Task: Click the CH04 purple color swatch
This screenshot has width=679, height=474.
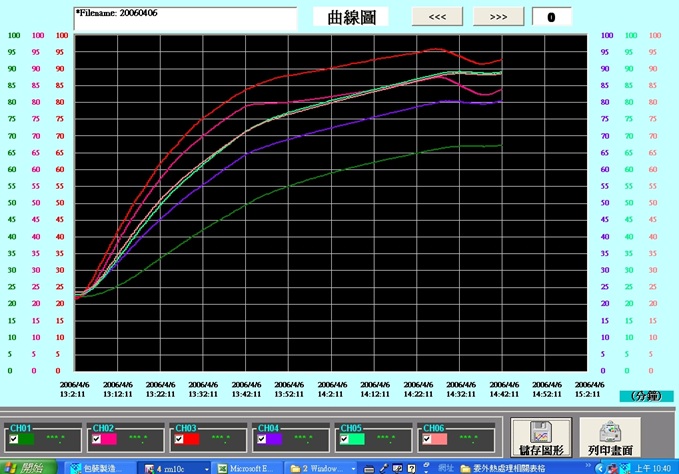Action: [275, 439]
